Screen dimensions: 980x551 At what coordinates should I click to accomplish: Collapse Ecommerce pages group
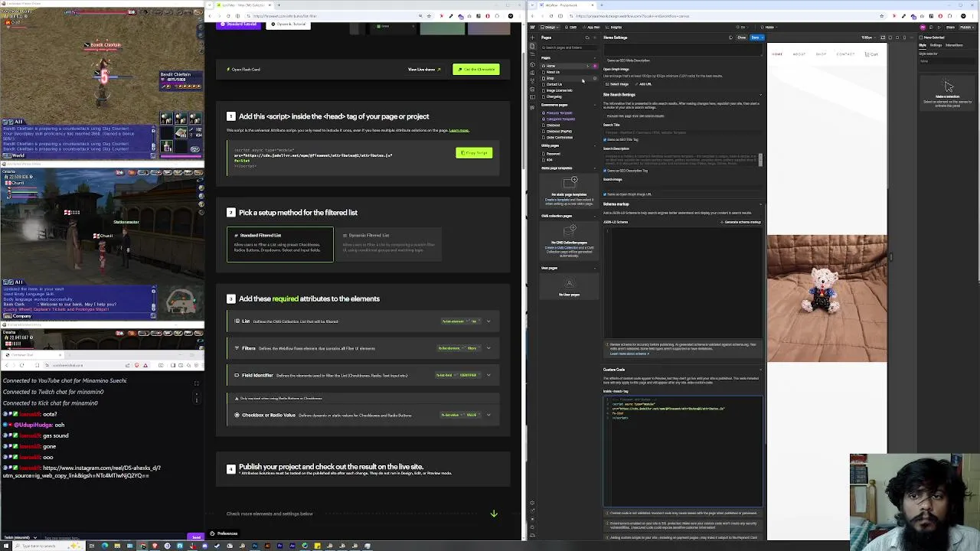[595, 105]
